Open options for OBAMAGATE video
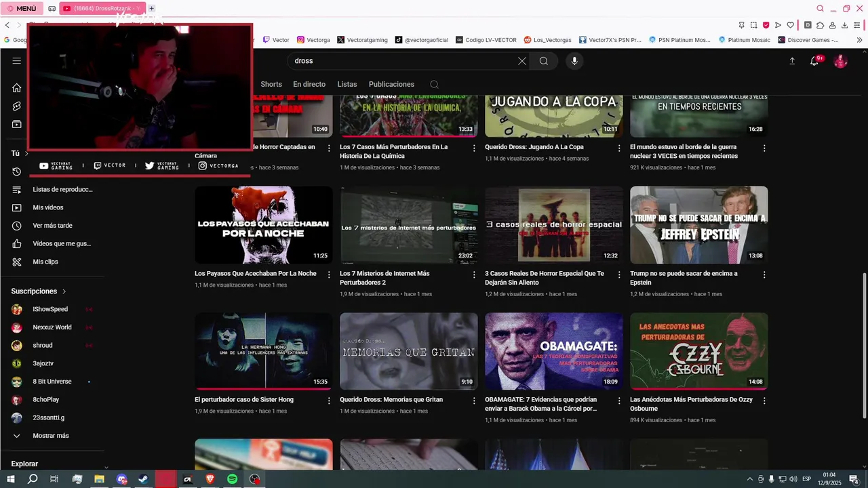 click(x=619, y=401)
